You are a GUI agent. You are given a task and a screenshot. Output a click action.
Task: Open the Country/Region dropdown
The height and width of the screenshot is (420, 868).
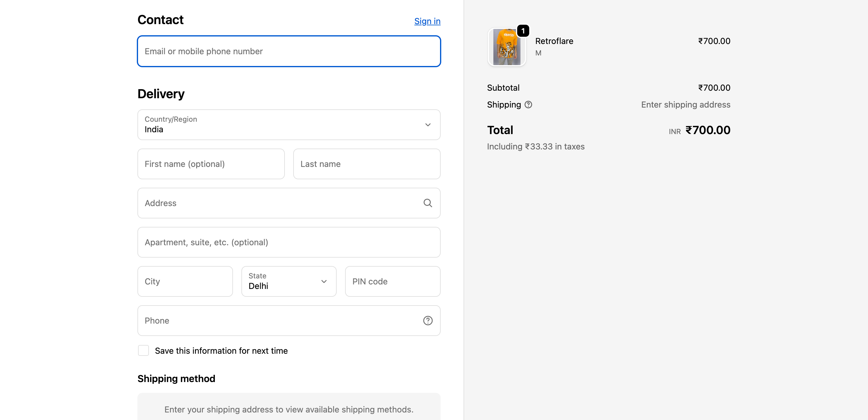coord(288,125)
